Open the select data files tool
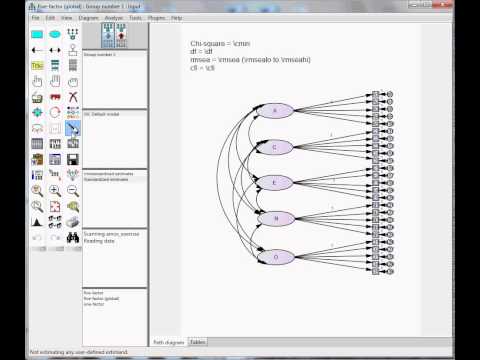The height and width of the screenshot is (360, 480). 37,144
